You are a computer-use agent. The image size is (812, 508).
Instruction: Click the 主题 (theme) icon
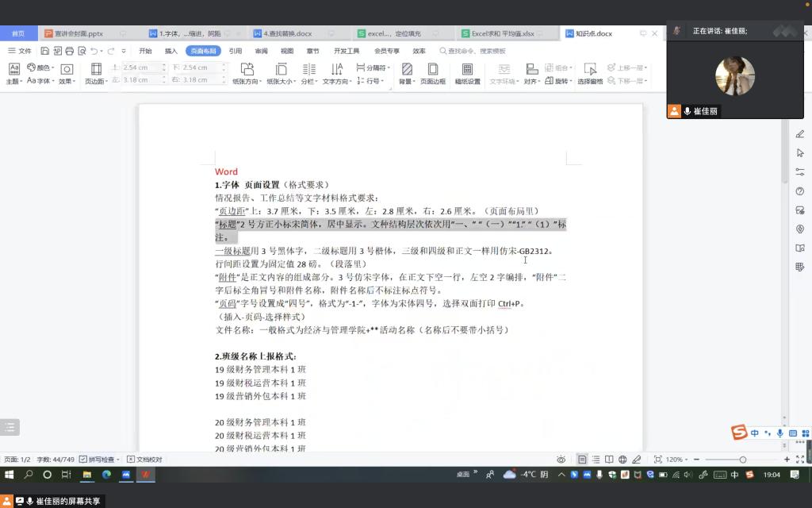pyautogui.click(x=13, y=73)
